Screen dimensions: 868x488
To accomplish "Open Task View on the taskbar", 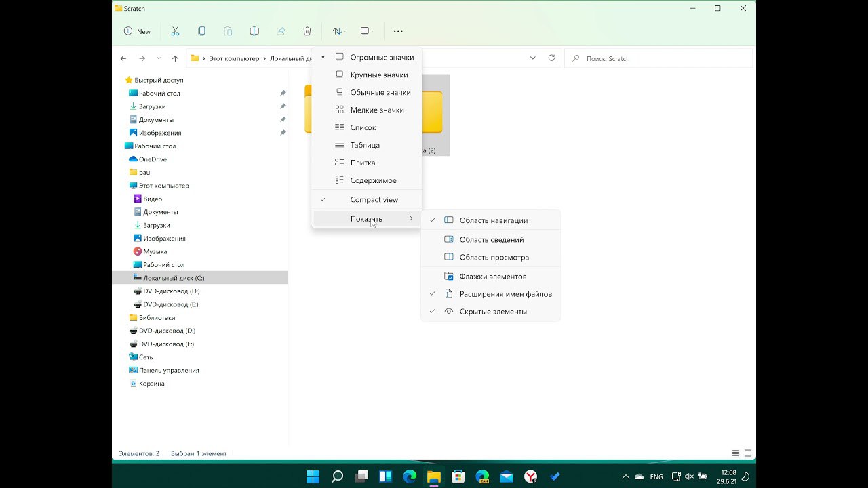I will tap(361, 476).
